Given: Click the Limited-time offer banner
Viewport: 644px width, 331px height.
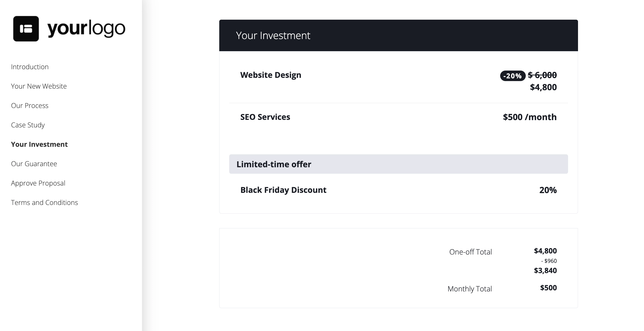Looking at the screenshot, I should tap(274, 164).
